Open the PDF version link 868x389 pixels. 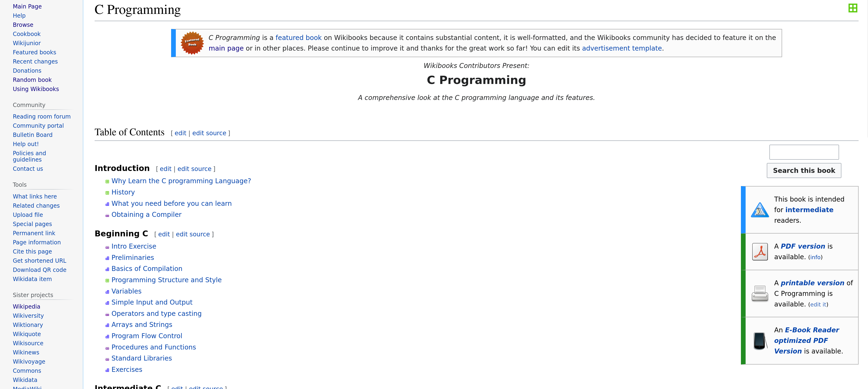tap(803, 246)
